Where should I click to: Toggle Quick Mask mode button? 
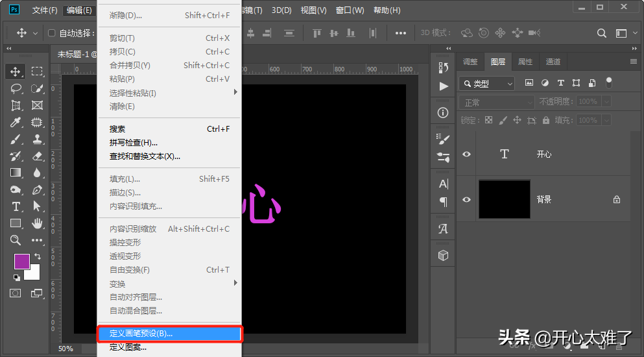point(15,293)
